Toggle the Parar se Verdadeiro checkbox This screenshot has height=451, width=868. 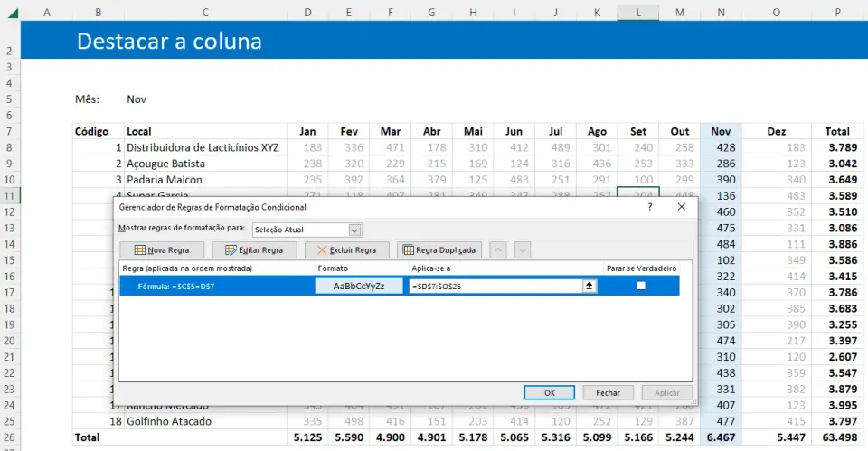[641, 286]
